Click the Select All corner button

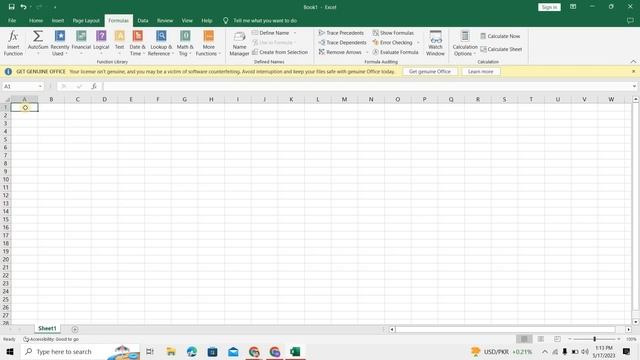(6, 99)
